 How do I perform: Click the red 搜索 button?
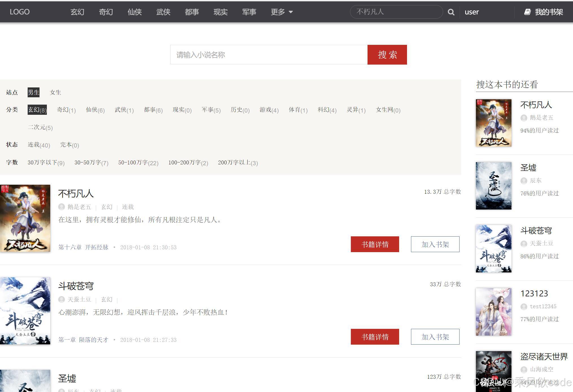coord(387,55)
